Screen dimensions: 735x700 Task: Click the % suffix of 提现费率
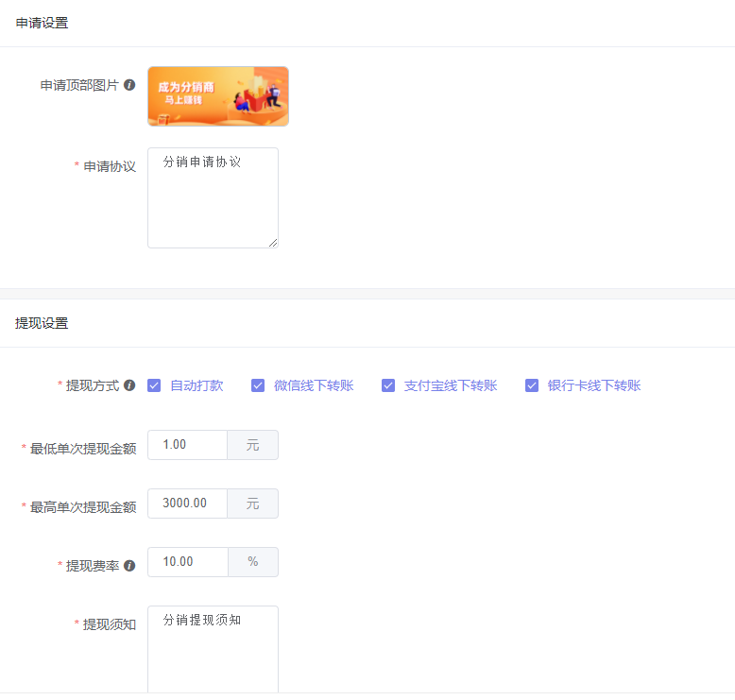click(x=253, y=562)
